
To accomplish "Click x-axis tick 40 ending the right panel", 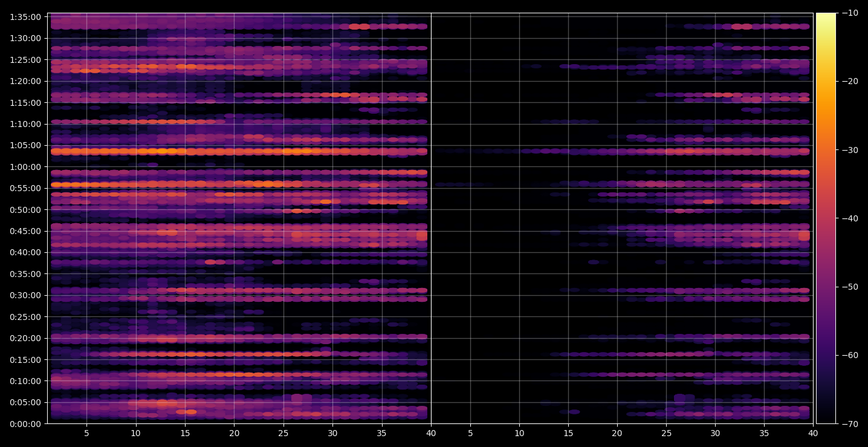I will [x=813, y=433].
